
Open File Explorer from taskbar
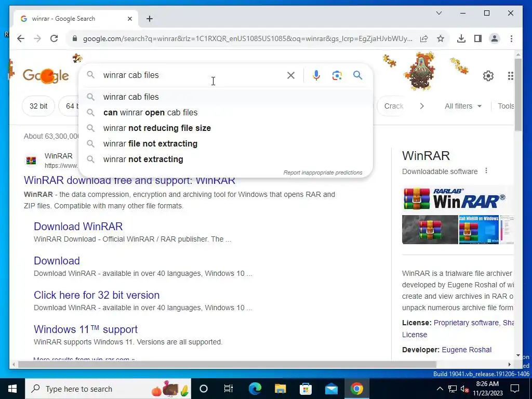280,389
